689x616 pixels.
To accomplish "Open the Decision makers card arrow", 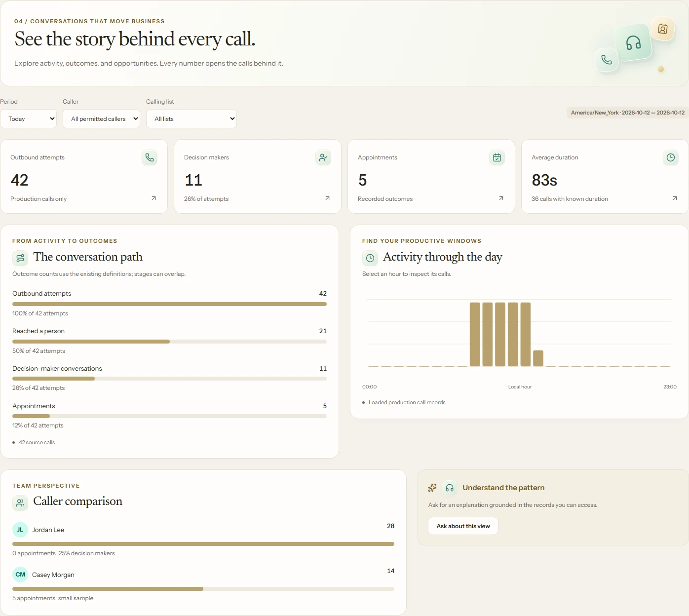I will pos(327,198).
